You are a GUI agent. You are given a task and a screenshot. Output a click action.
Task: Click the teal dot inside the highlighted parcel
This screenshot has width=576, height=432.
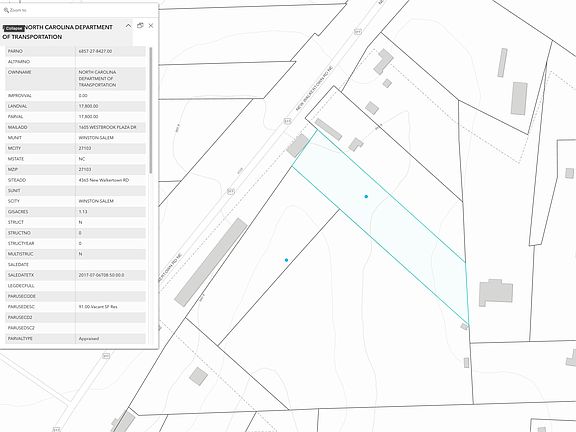[x=366, y=197]
